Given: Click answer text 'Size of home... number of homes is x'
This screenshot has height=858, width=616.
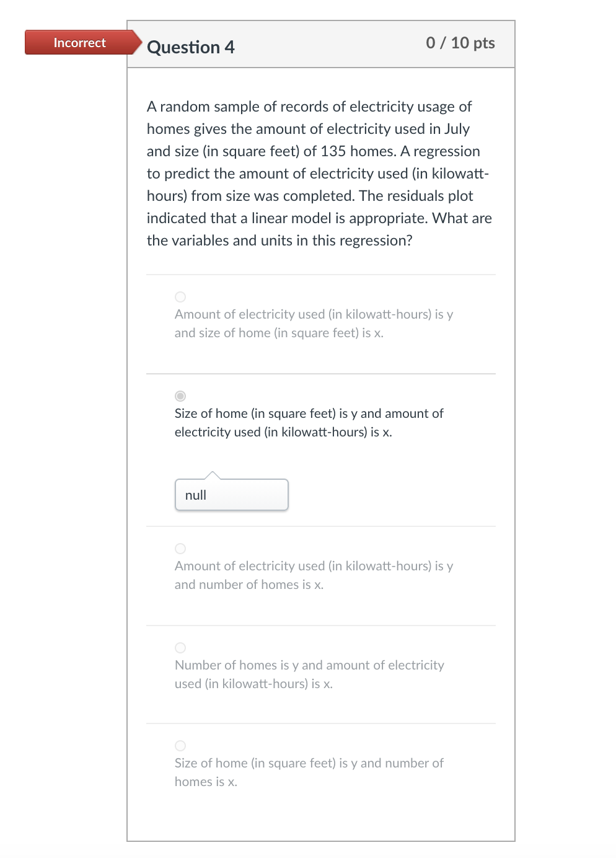Looking at the screenshot, I should click(x=309, y=772).
